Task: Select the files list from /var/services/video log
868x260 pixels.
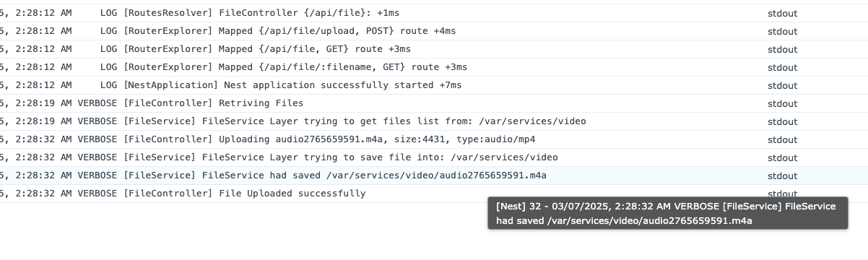Action: click(433, 121)
